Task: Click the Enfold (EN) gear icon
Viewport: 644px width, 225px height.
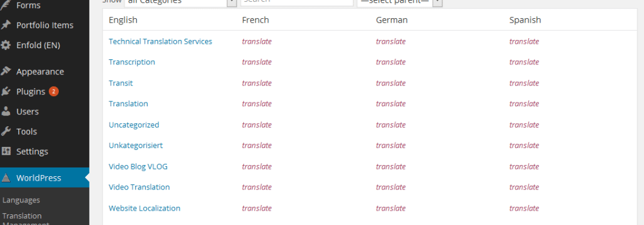Action: (6, 45)
